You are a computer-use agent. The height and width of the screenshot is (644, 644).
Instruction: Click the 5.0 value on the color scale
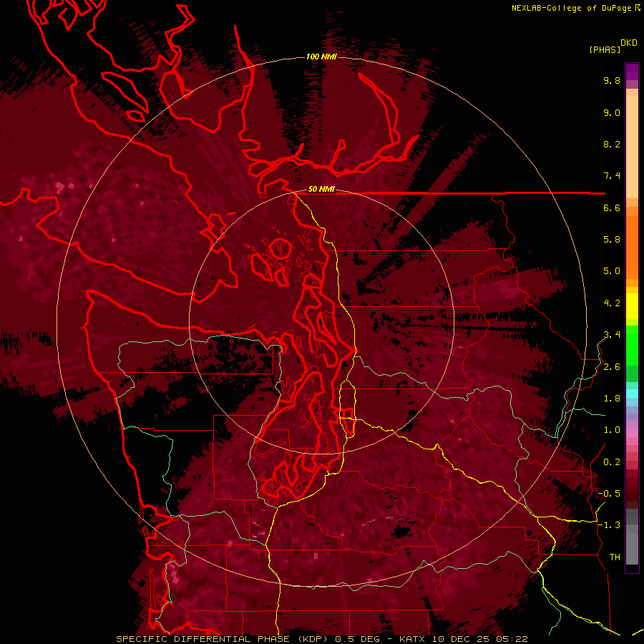(x=612, y=271)
